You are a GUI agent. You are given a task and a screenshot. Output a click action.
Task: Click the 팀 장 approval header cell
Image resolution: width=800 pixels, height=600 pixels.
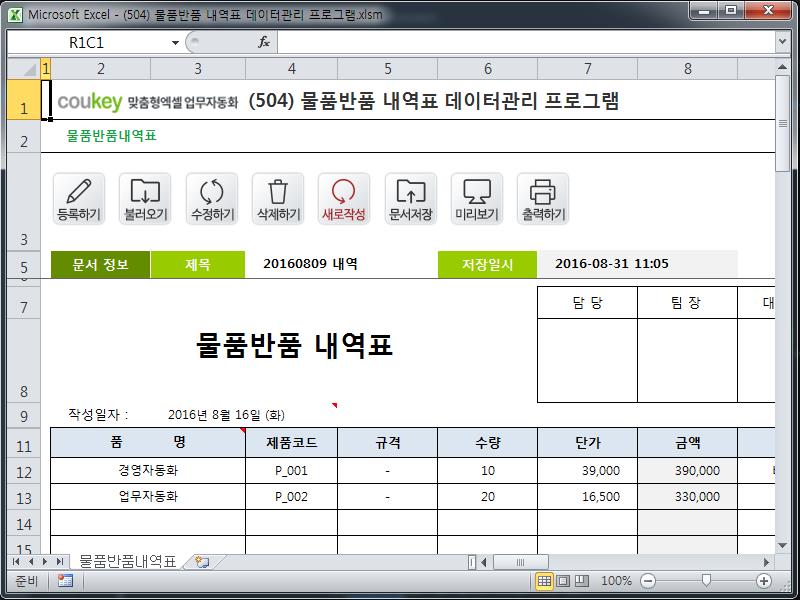[x=687, y=303]
